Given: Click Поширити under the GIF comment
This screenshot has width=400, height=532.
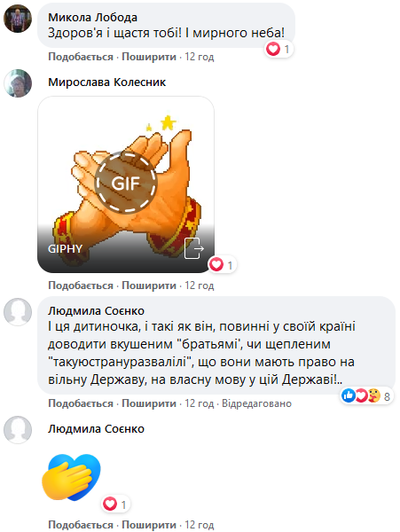Looking at the screenshot, I should pos(149,286).
